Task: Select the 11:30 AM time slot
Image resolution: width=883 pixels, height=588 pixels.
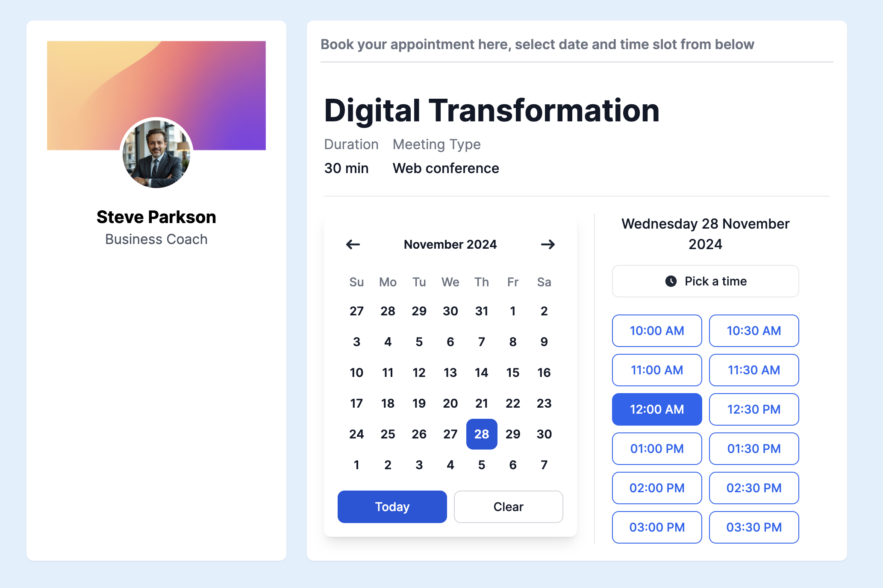Action: (754, 370)
